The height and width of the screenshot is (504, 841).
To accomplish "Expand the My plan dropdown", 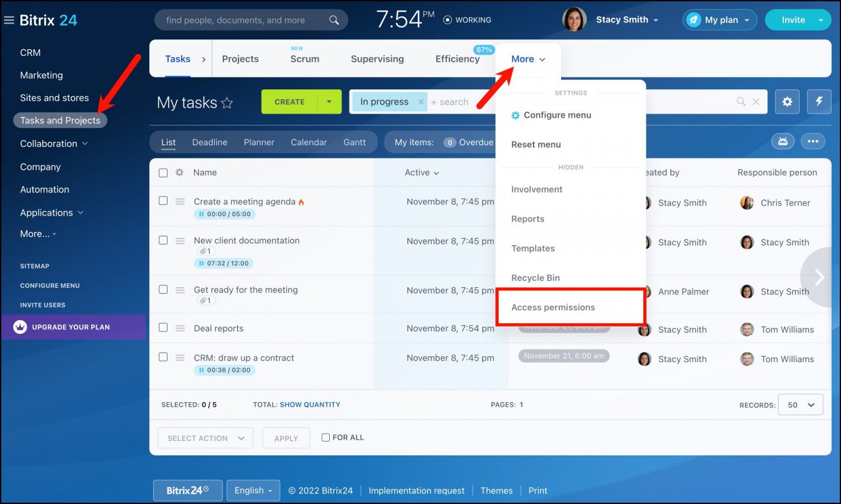I will [x=746, y=20].
